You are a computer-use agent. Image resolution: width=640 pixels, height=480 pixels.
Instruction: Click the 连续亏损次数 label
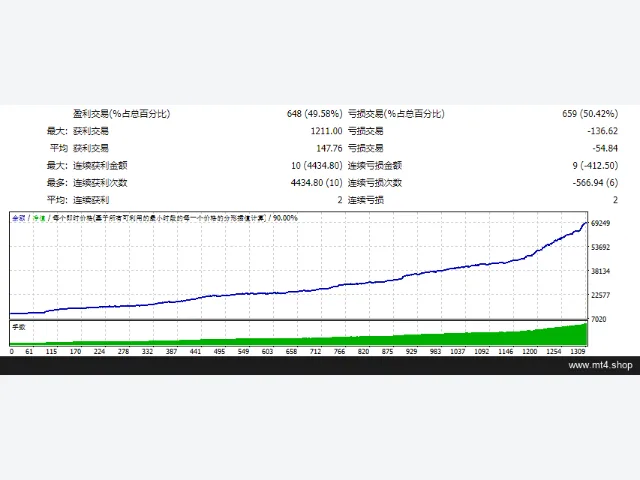pos(375,182)
